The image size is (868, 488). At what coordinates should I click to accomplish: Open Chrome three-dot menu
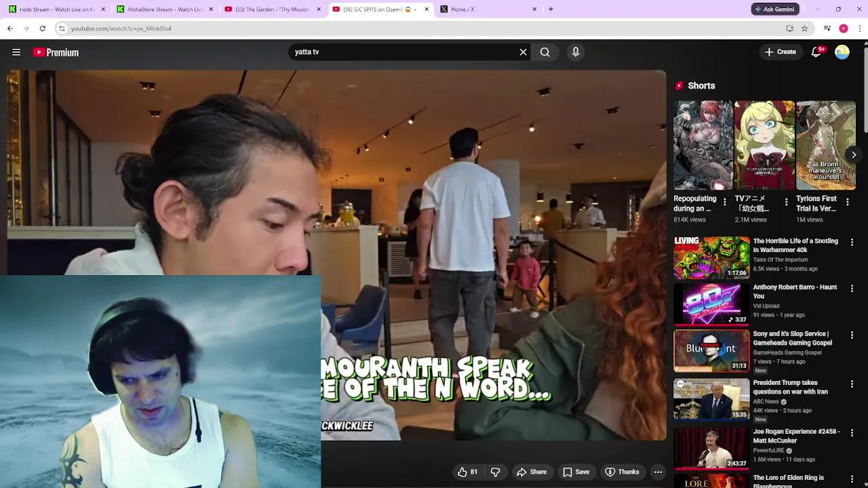click(x=860, y=28)
